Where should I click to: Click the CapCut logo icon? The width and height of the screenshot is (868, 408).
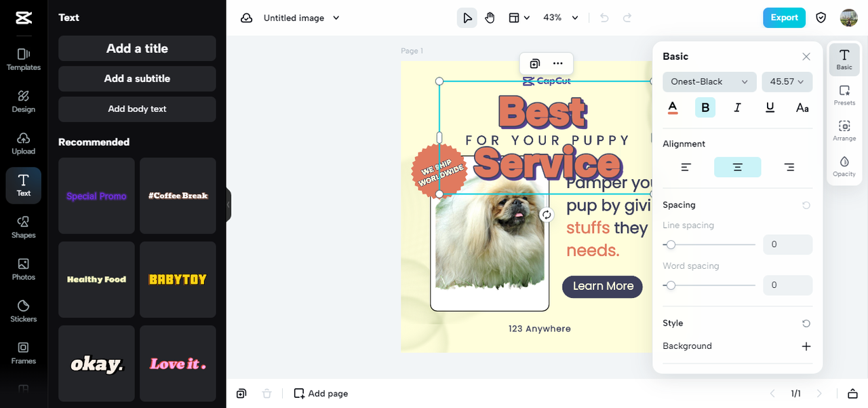coord(24,18)
